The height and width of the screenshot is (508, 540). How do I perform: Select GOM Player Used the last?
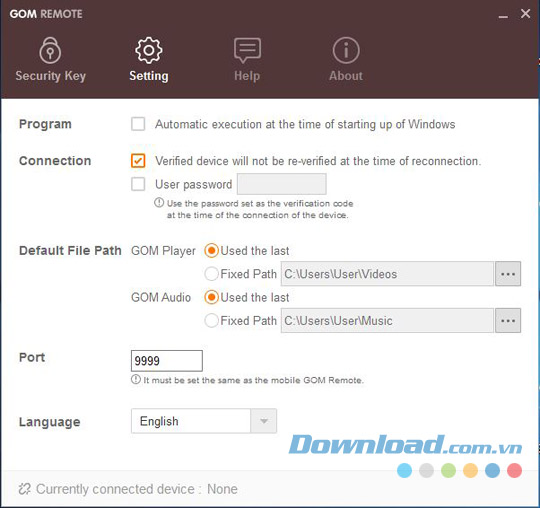(211, 251)
